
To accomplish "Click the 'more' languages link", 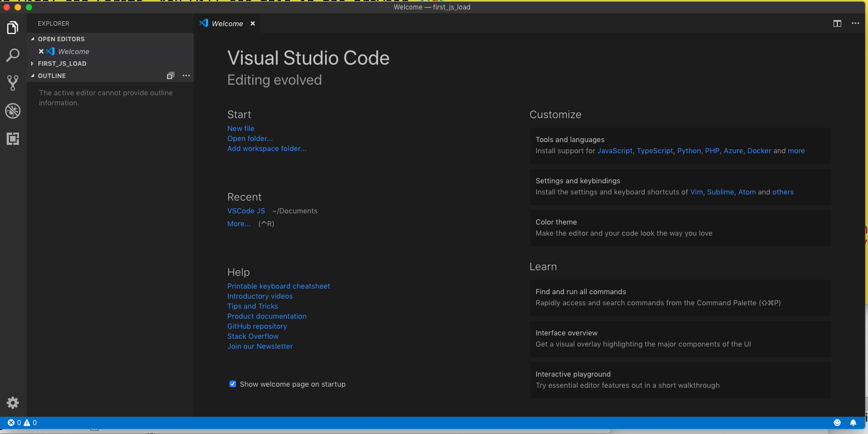I will pos(796,150).
